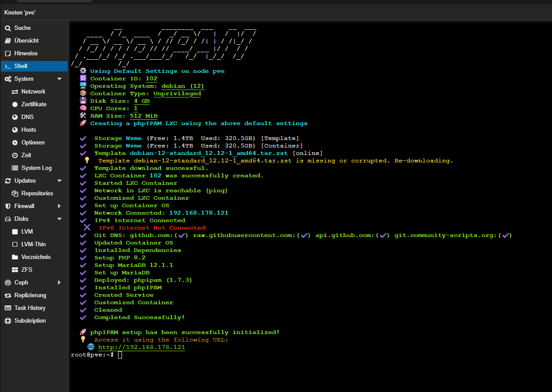Expand the Firewall submenu arrow
Image resolution: width=552 pixels, height=392 pixels.
[x=60, y=206]
